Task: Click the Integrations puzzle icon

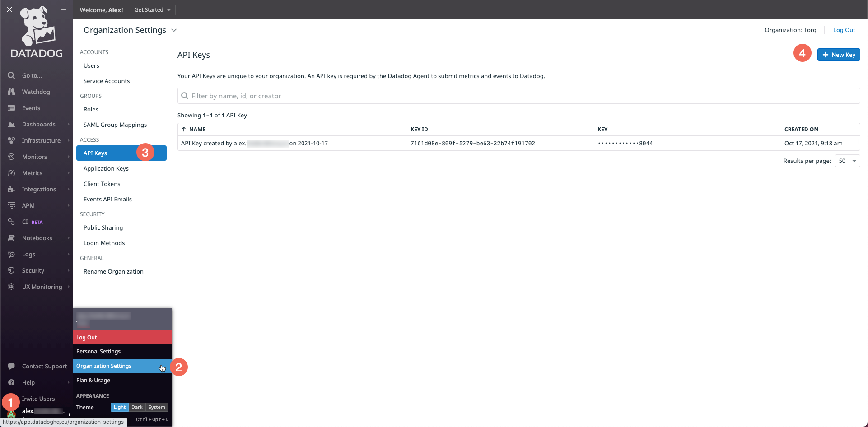Action: click(x=11, y=189)
